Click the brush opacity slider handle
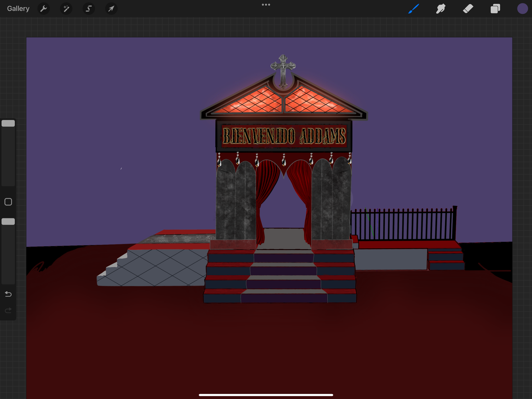Image resolution: width=532 pixels, height=399 pixels. pyautogui.click(x=8, y=221)
